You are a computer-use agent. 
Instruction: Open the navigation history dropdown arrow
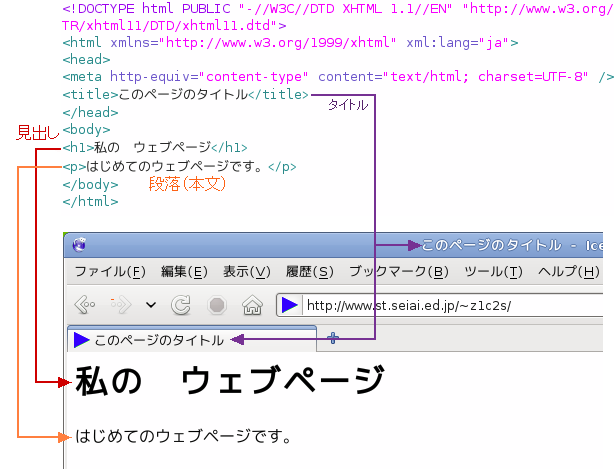pos(150,305)
